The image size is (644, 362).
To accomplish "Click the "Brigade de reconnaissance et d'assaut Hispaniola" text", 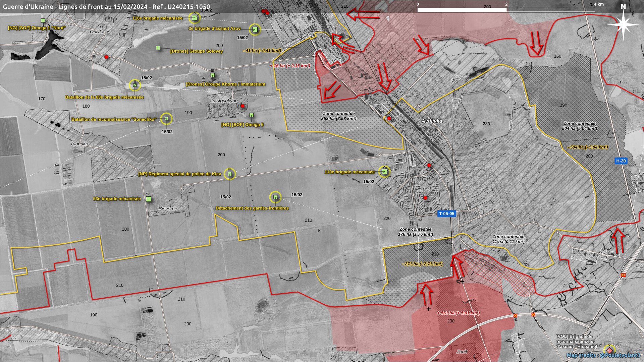I will click(x=579, y=341).
